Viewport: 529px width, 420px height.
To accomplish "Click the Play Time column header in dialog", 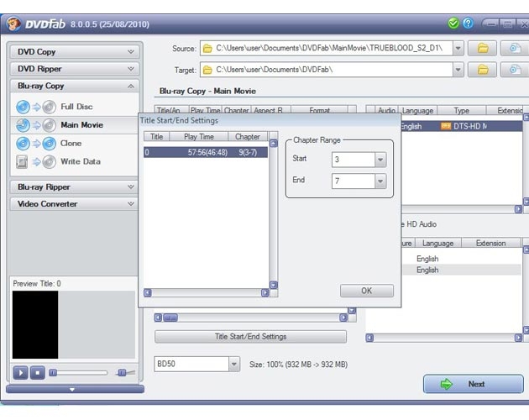I will pos(199,137).
